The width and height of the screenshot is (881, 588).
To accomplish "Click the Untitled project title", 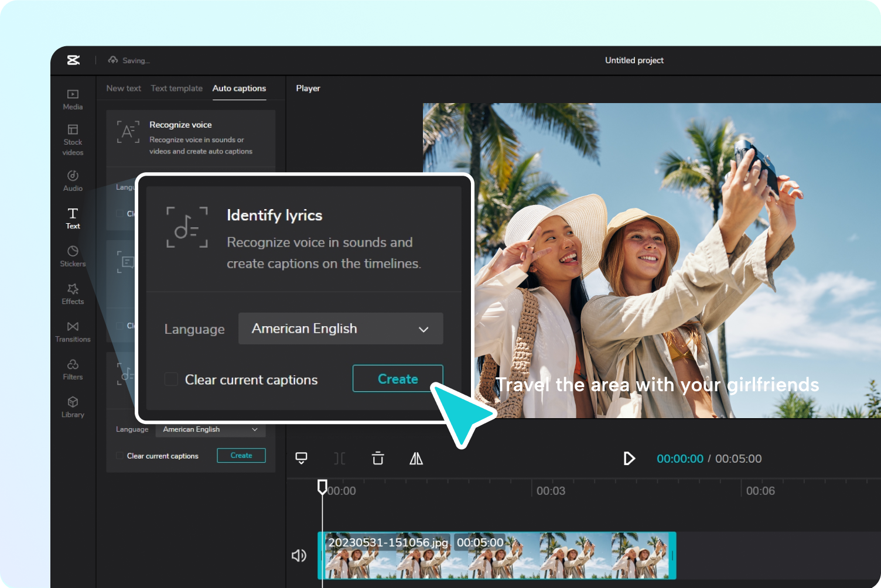I will click(x=634, y=60).
